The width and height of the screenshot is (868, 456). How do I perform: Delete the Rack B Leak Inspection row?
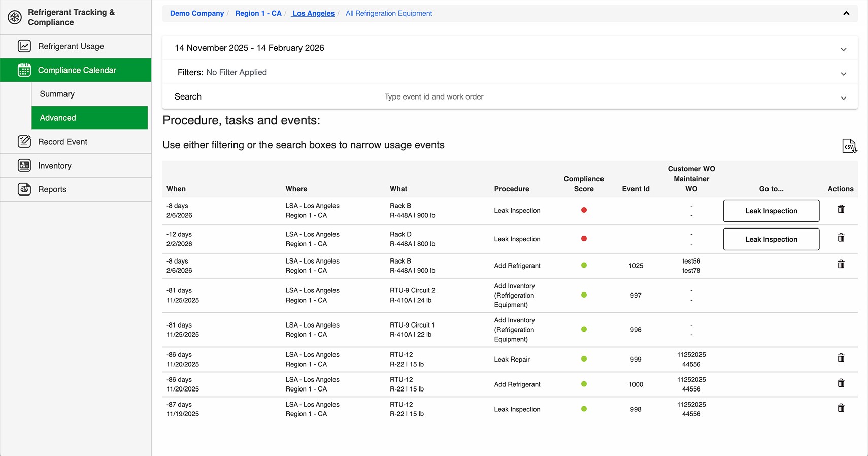pos(841,209)
